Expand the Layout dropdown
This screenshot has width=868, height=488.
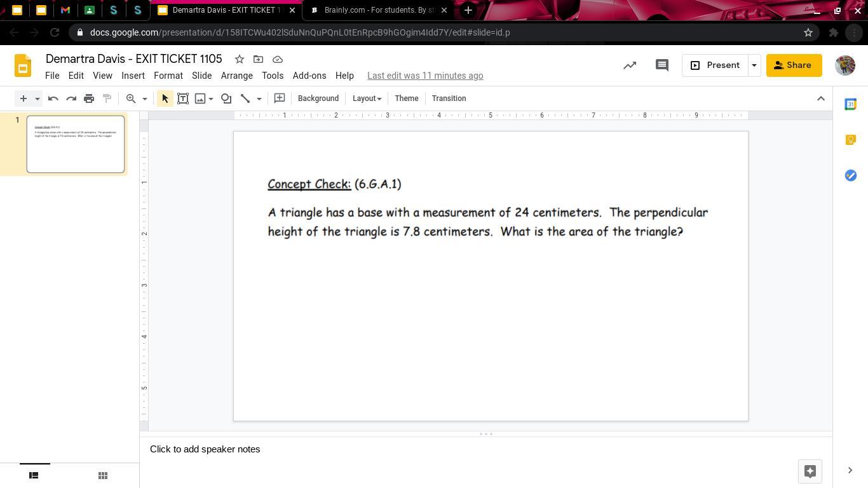(367, 98)
